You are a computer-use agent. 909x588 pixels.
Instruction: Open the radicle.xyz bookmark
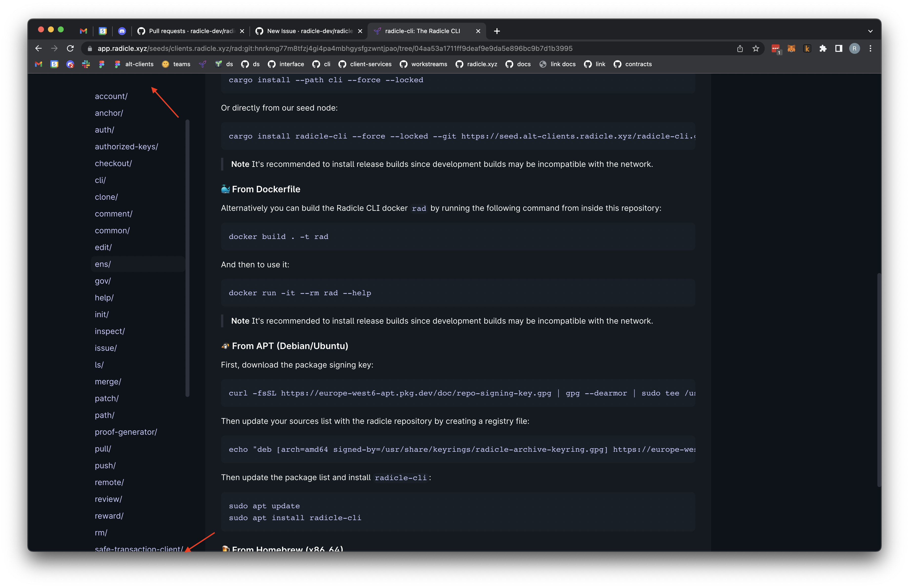tap(477, 64)
